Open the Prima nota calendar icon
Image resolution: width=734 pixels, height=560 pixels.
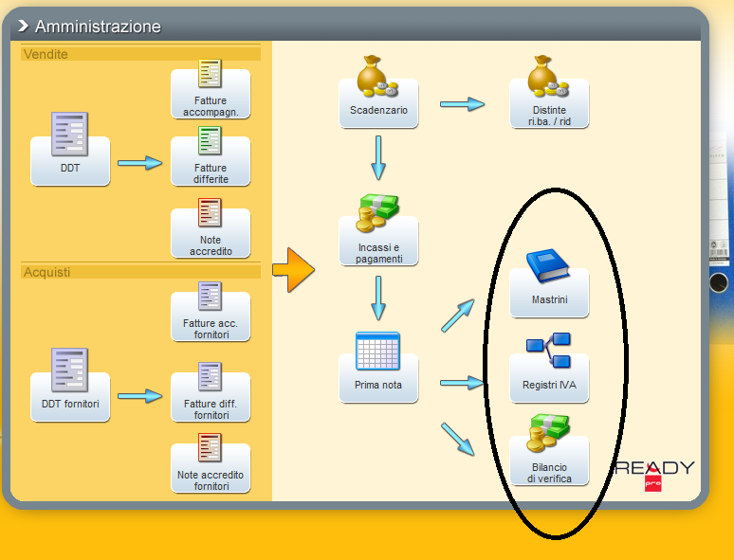377,351
